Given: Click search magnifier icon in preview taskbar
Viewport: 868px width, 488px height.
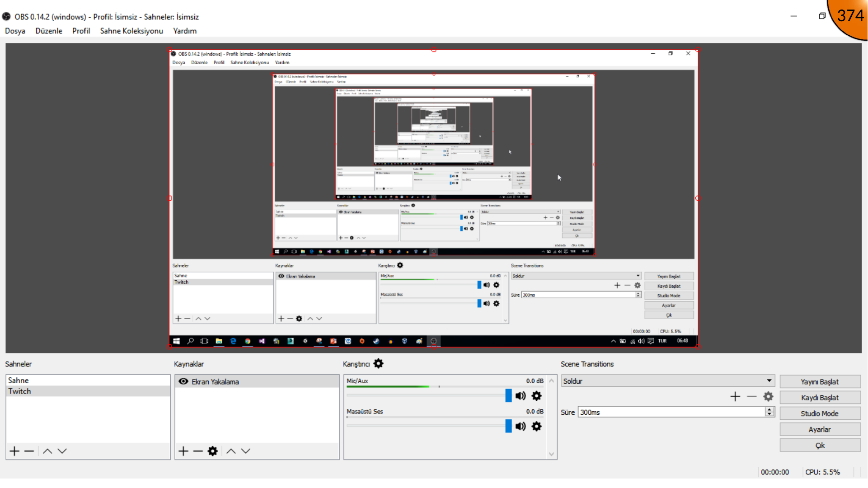Looking at the screenshot, I should coord(191,341).
